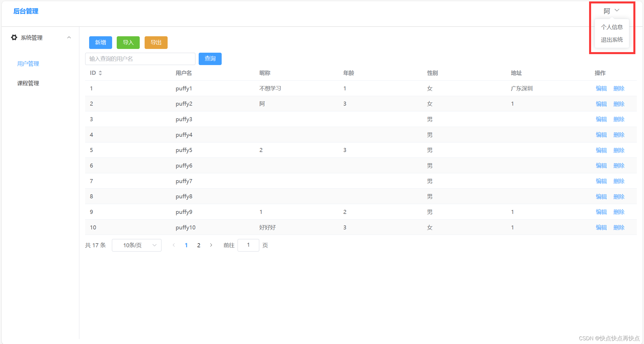Delete the puffy4 row
The height and width of the screenshot is (344, 644).
click(x=619, y=135)
